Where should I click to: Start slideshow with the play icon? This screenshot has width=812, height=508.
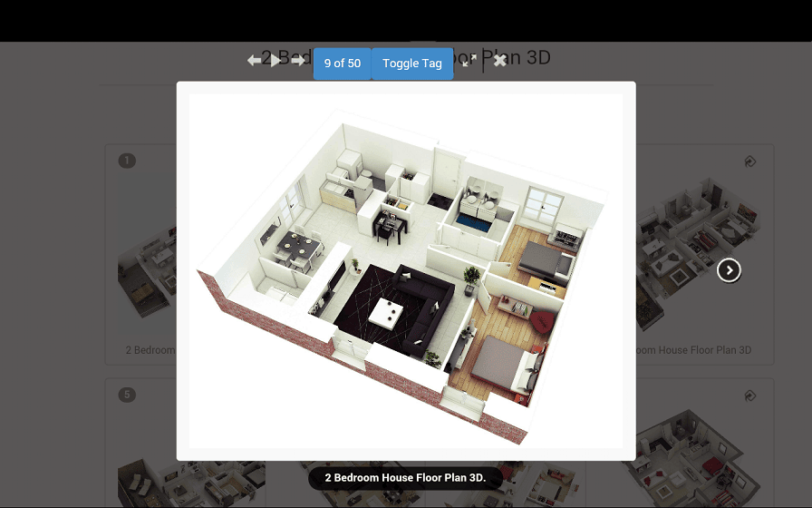pyautogui.click(x=276, y=61)
